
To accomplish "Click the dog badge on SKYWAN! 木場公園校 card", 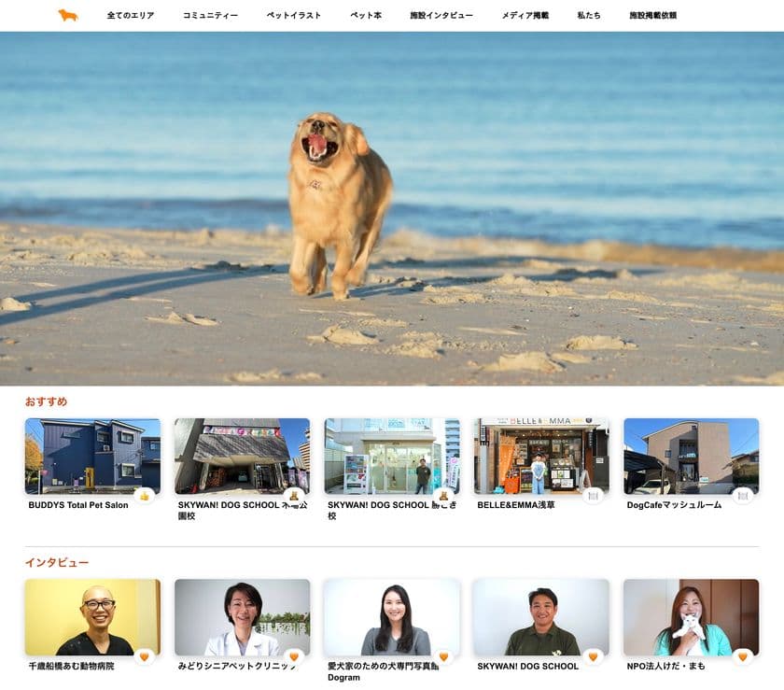I will coord(294,497).
